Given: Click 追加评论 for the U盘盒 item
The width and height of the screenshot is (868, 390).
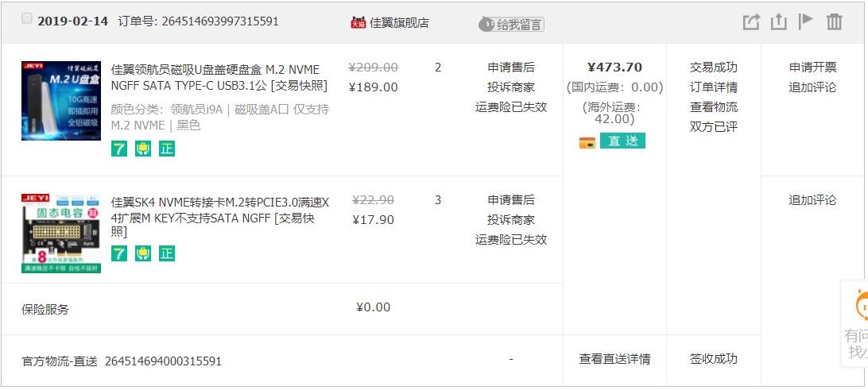Looking at the screenshot, I should pos(812,87).
